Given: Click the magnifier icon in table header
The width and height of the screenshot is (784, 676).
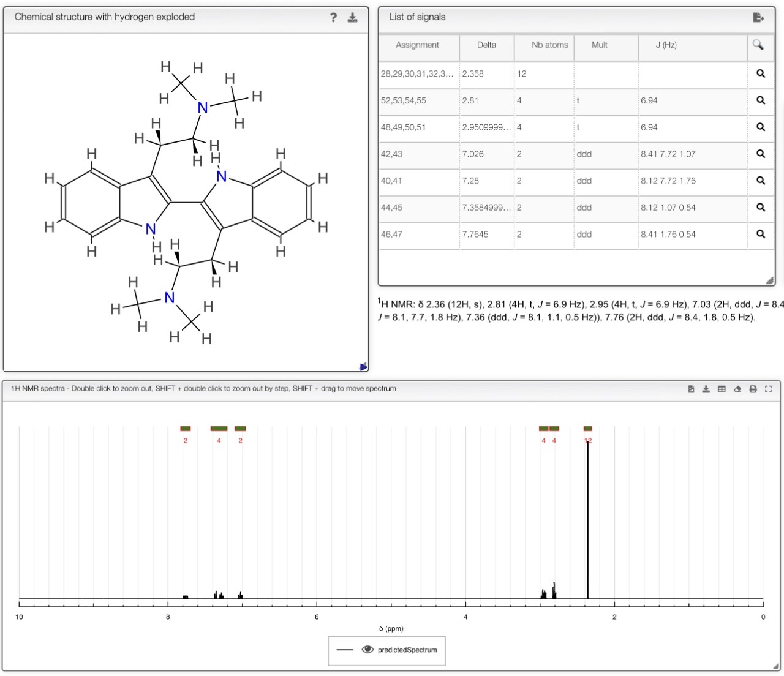Looking at the screenshot, I should [x=758, y=45].
